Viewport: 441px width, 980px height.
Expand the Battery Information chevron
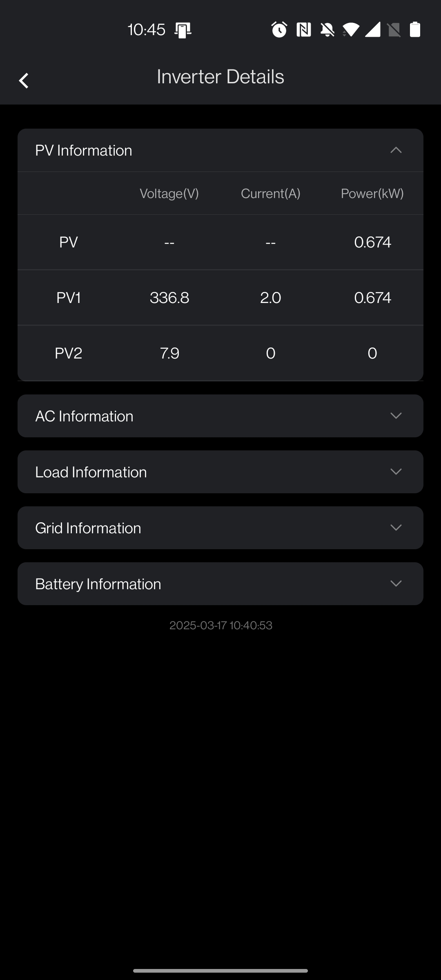pos(396,584)
